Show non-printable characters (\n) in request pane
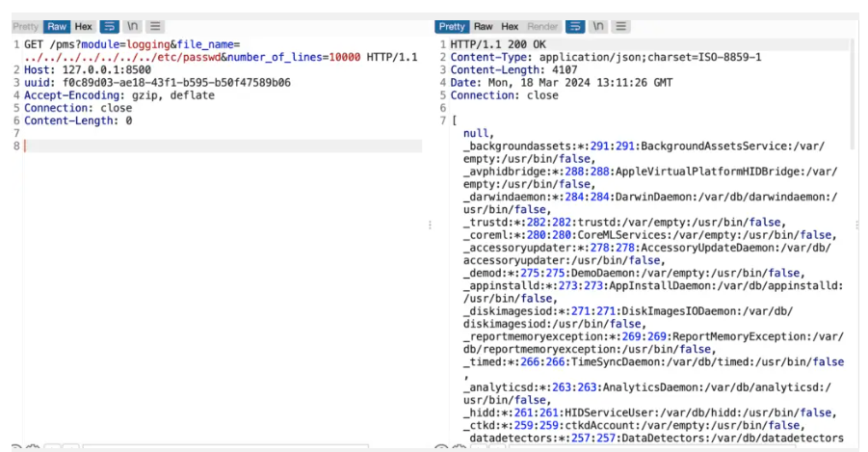 [134, 26]
